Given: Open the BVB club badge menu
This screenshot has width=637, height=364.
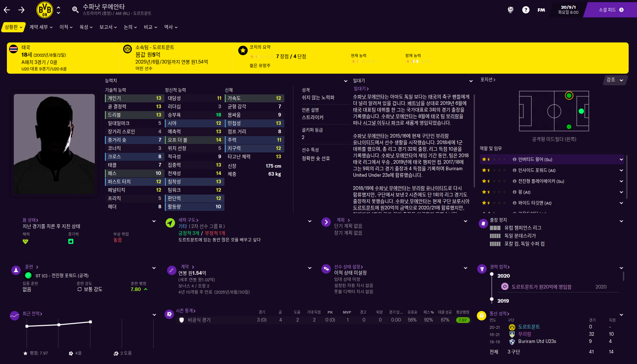Looking at the screenshot, I should point(45,10).
